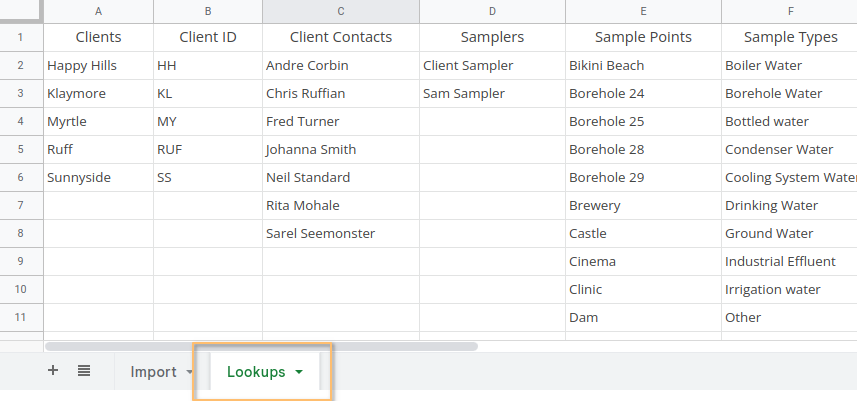
Task: Select cell containing Andre Corbin
Action: 340,65
